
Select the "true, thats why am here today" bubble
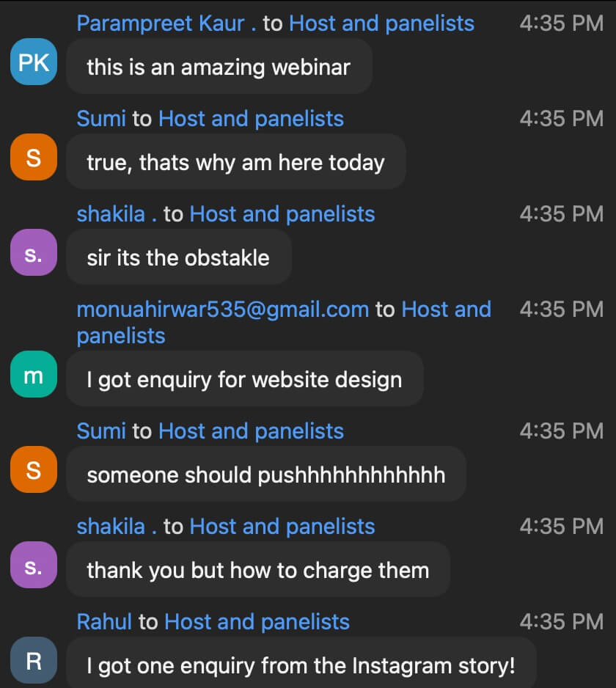pyautogui.click(x=235, y=162)
